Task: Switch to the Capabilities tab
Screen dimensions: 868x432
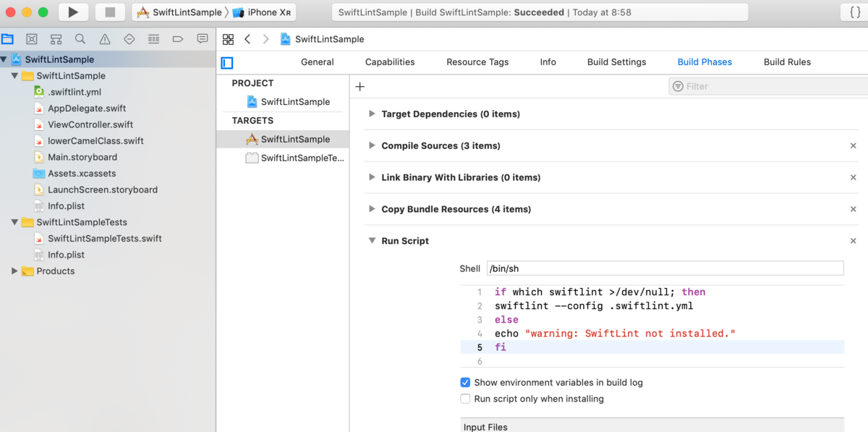Action: point(390,62)
